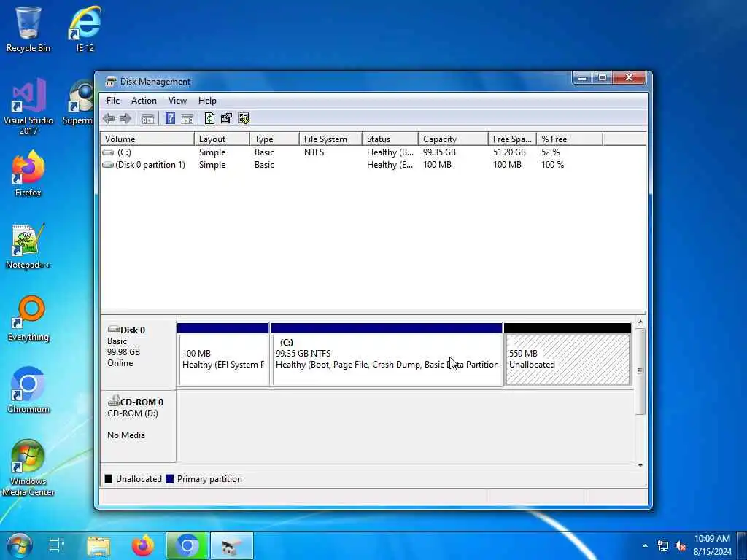Open the Help toolbar icon
747x560 pixels.
(170, 118)
